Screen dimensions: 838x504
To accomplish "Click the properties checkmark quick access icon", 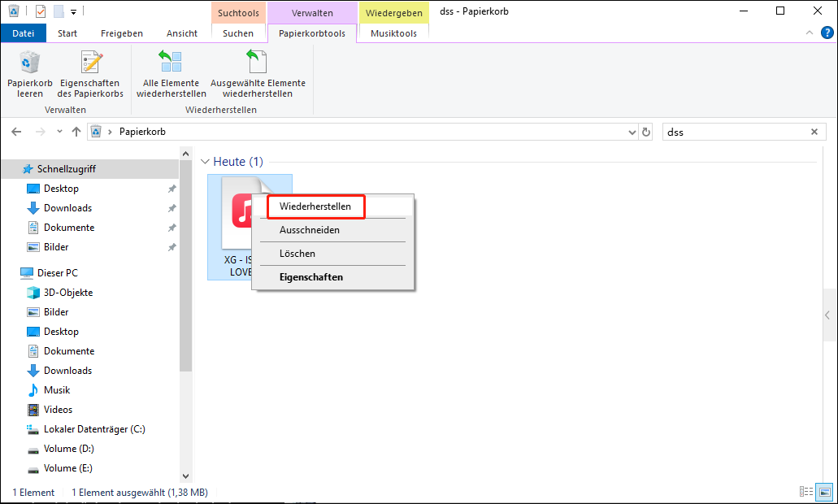I will click(x=41, y=11).
